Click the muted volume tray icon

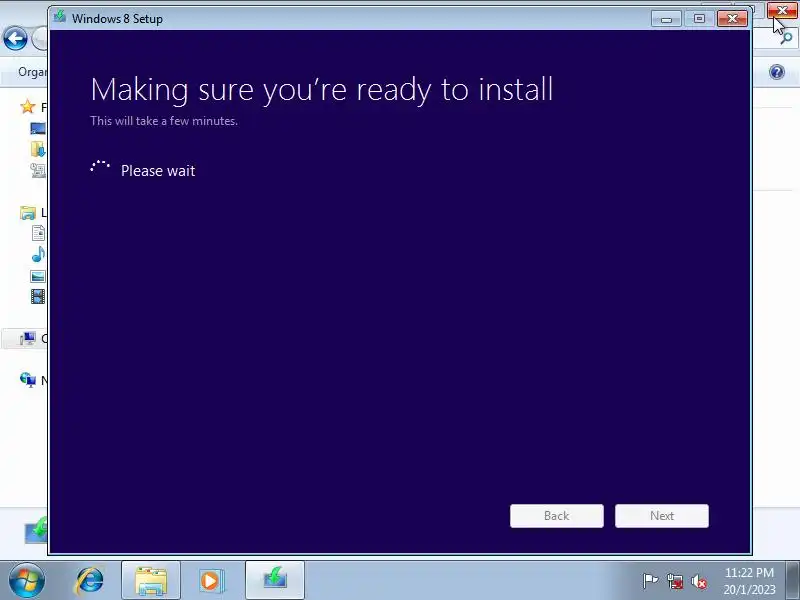[x=699, y=581]
